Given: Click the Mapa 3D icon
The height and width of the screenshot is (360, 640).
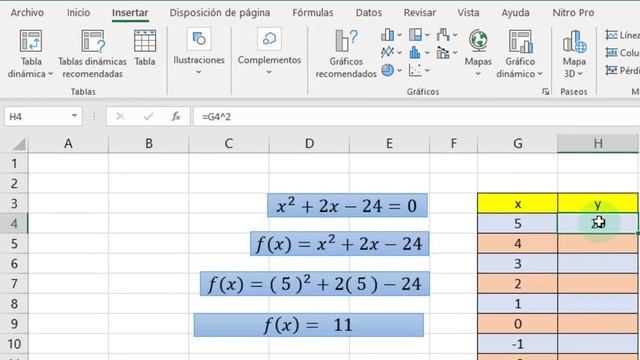Looking at the screenshot, I should pos(574,41).
